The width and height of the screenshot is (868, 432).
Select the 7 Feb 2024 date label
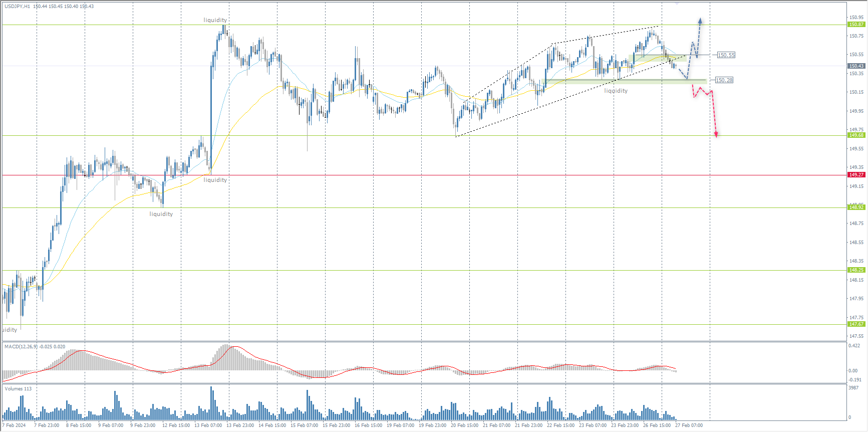tap(14, 425)
